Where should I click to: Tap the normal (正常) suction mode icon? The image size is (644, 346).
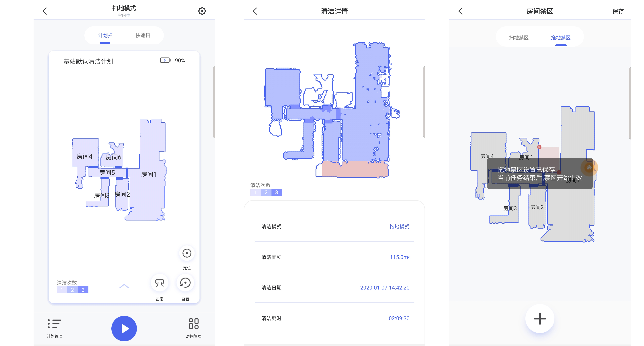(160, 283)
